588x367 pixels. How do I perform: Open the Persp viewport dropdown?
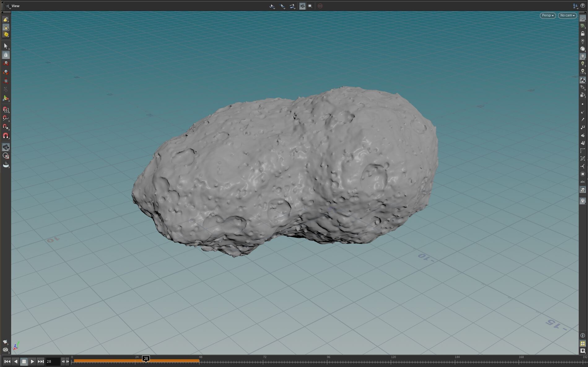[547, 15]
